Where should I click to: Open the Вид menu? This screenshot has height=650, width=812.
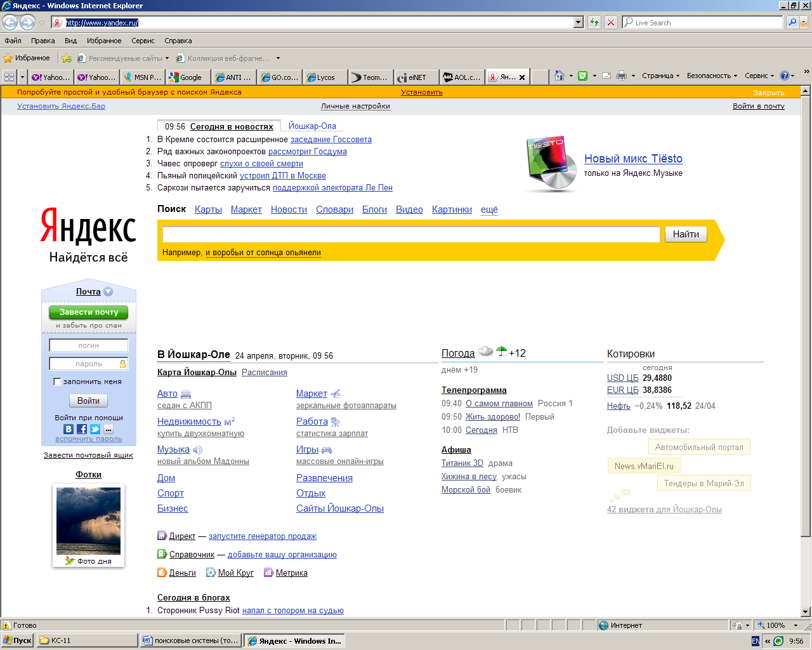[x=70, y=41]
